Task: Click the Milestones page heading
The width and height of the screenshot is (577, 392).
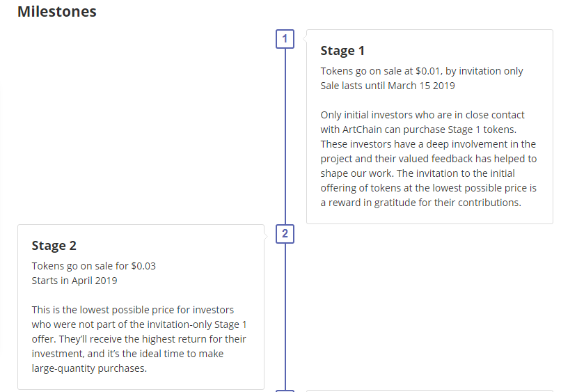Action: pyautogui.click(x=57, y=11)
